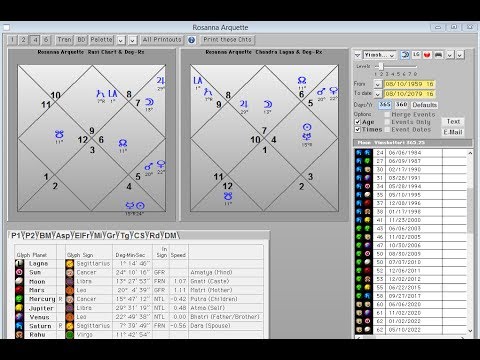Open the triangle menu left of Vimsh dropdown
The width and height of the screenshot is (480, 360).
[x=357, y=55]
